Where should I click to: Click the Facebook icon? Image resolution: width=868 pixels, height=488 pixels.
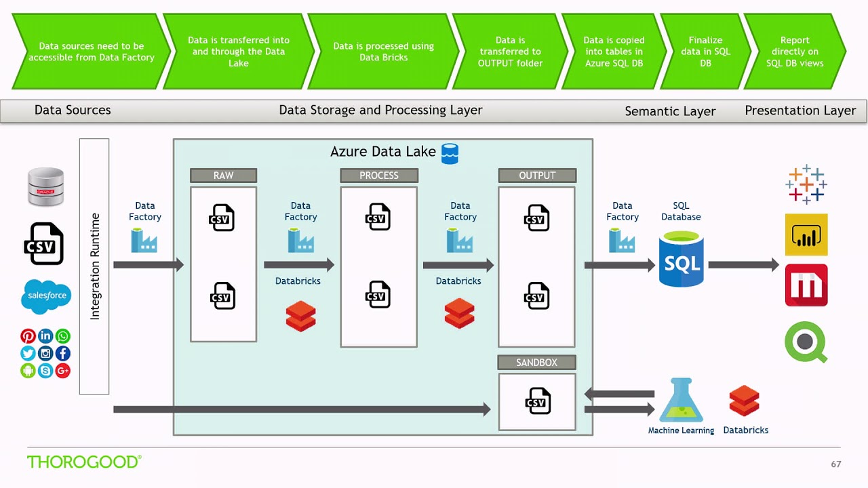(63, 353)
